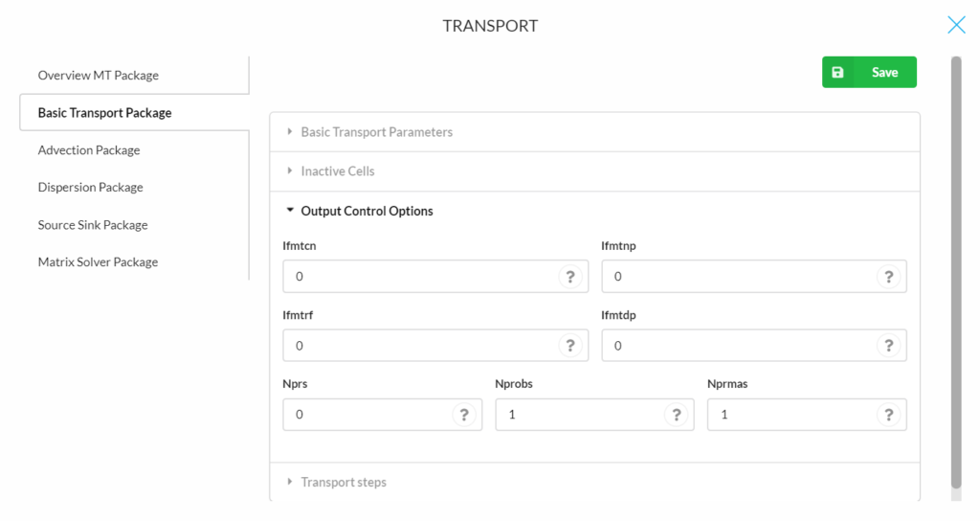Viewport: 980px width, 521px height.
Task: Click the help icon for Ifmtnp
Action: click(888, 277)
